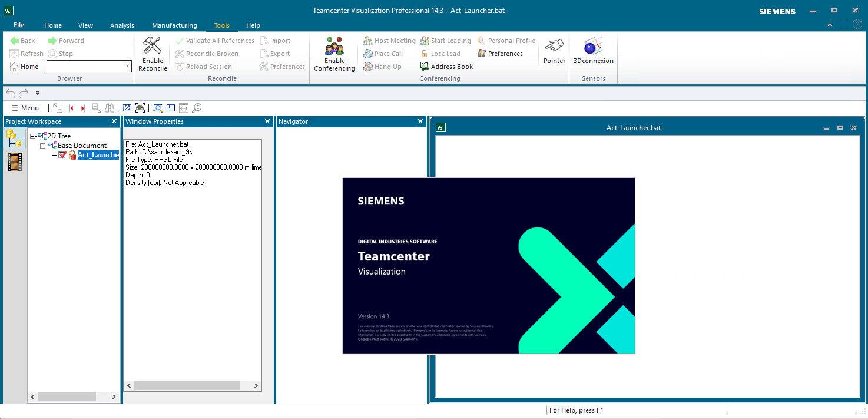
Task: Click the Refresh browser button
Action: (x=26, y=53)
